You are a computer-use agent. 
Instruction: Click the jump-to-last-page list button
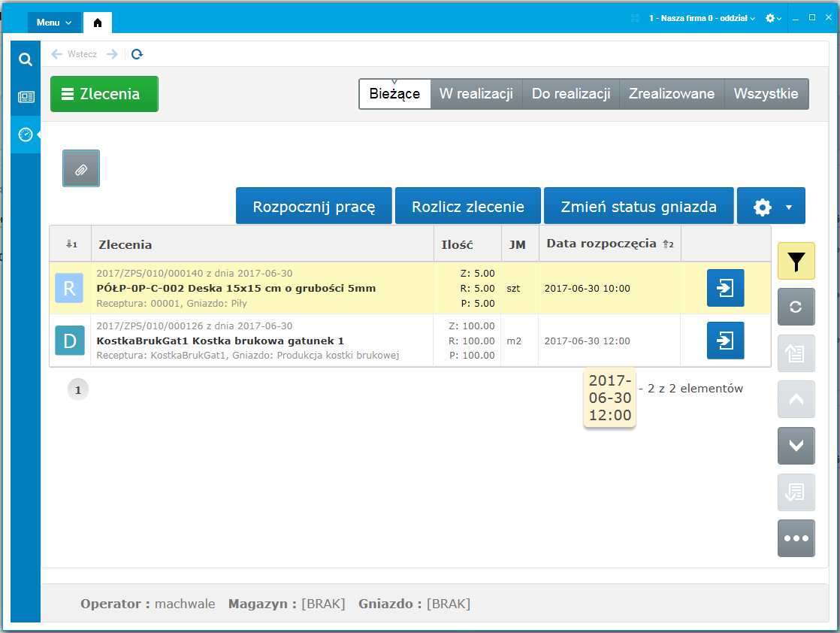(x=796, y=492)
